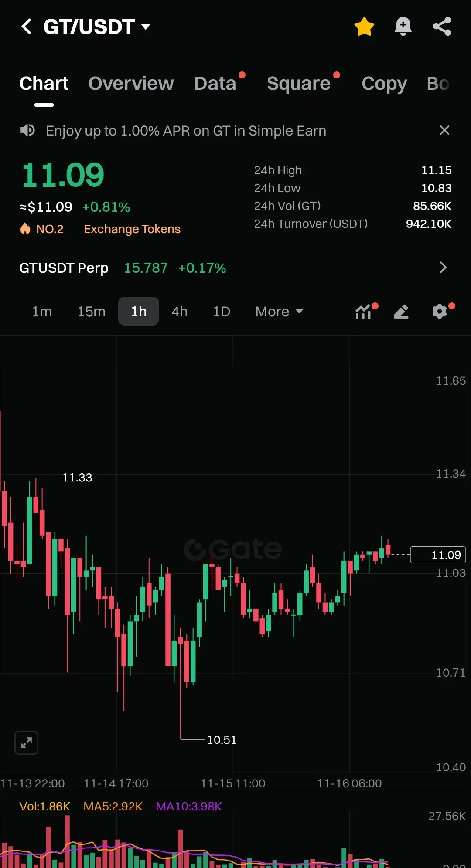Select the 1D timeframe
Image resolution: width=471 pixels, height=868 pixels.
222,312
